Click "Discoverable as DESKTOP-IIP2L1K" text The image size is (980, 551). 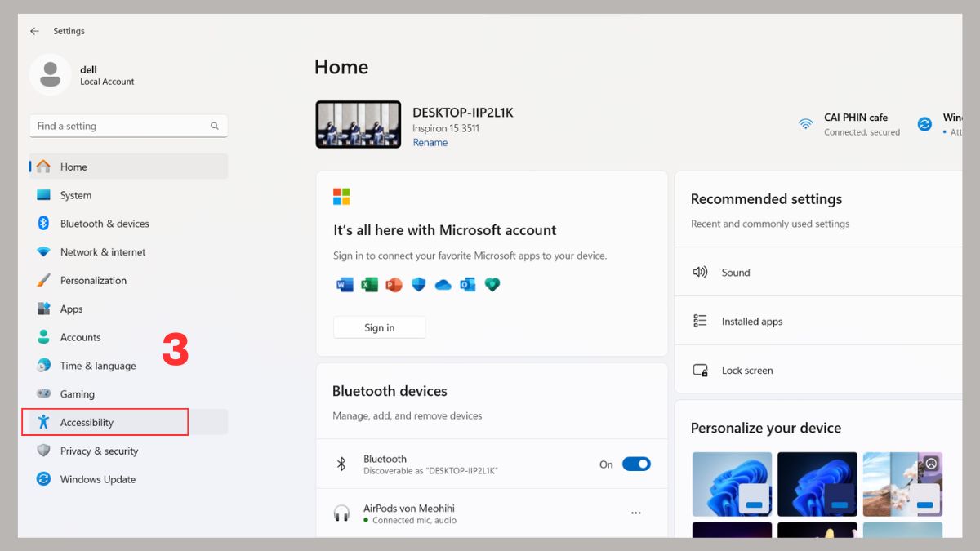click(x=430, y=471)
